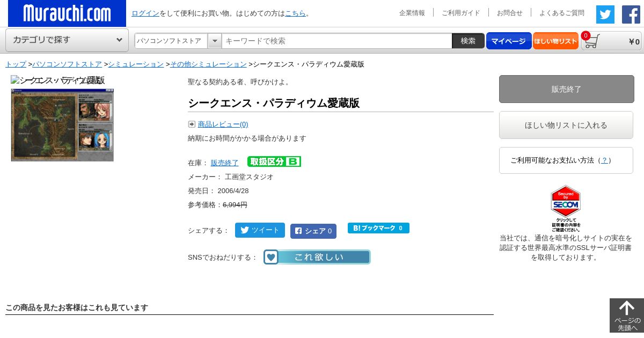
Task: Click the ツイート share button
Action: pyautogui.click(x=260, y=230)
